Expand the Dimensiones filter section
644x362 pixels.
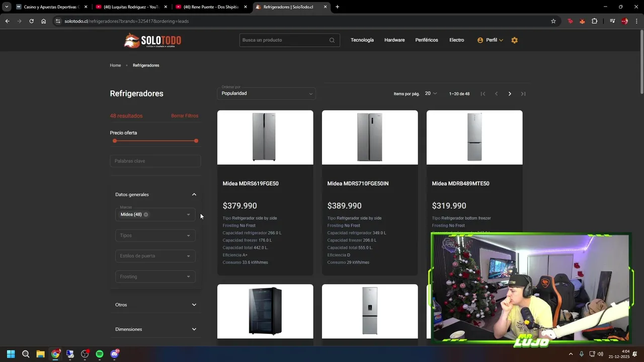[x=155, y=329]
